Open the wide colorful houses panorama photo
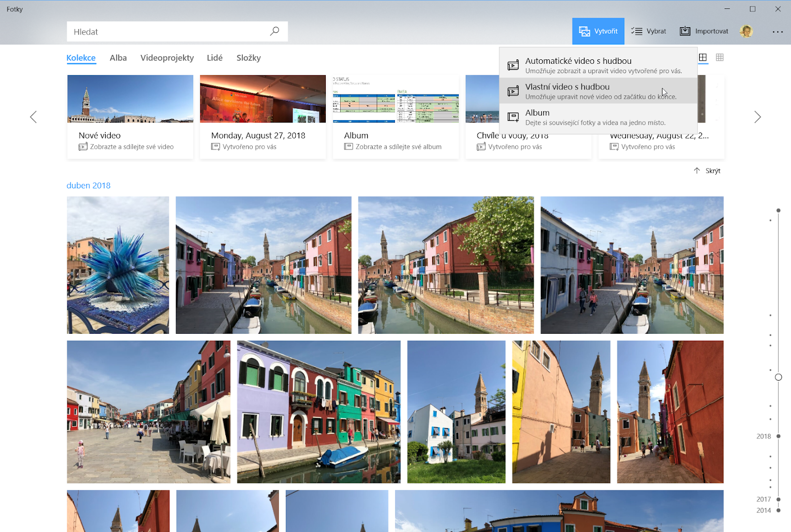 click(x=559, y=511)
